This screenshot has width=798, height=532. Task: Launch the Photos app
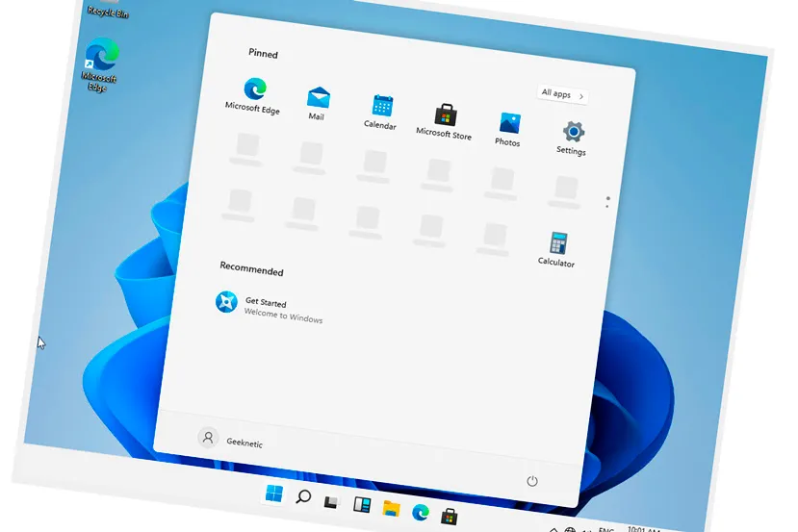[508, 129]
